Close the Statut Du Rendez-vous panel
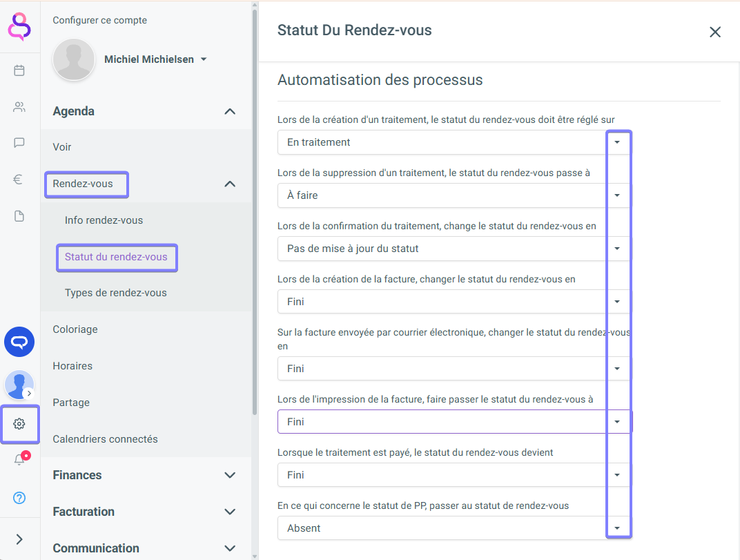740x560 pixels. [x=715, y=32]
